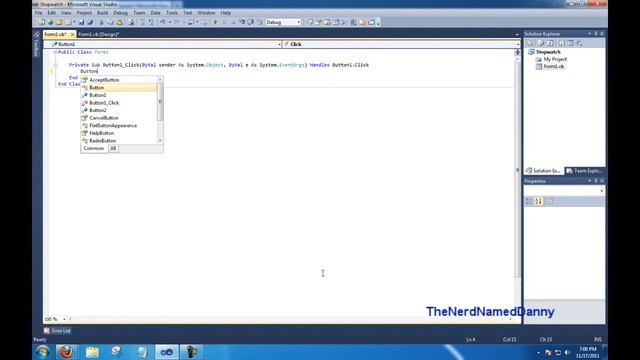
Task: Open the Toolbox side tab
Action: click(x=36, y=45)
